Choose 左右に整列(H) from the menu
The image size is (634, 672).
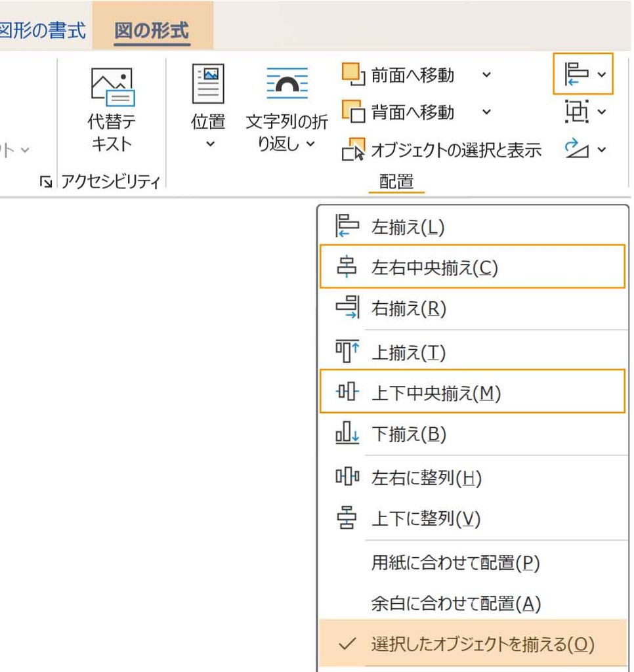coord(473,477)
